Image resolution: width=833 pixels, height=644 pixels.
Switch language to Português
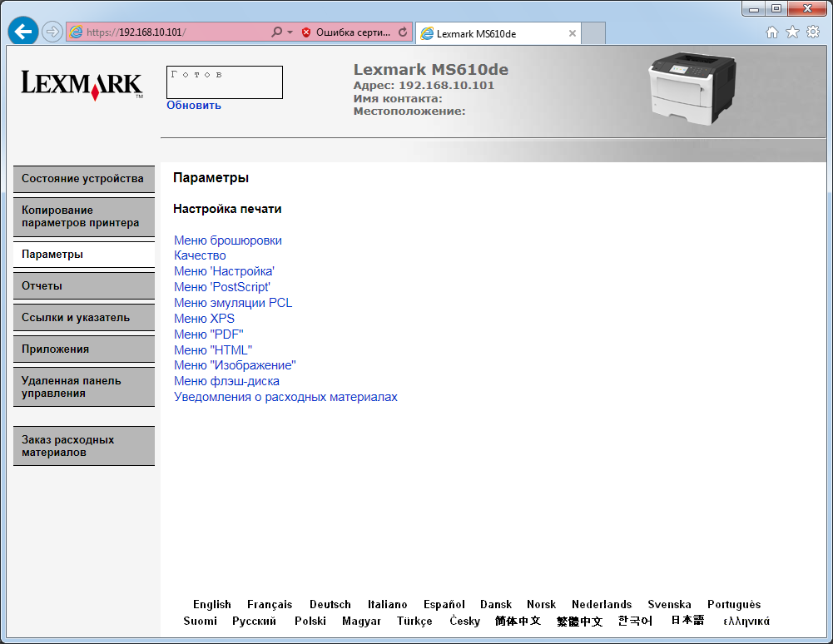click(x=734, y=605)
